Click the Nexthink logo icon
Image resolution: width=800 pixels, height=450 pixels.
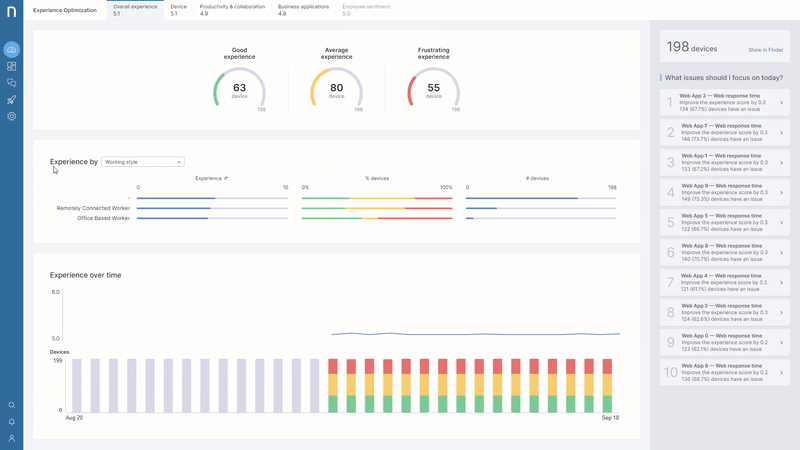11,12
